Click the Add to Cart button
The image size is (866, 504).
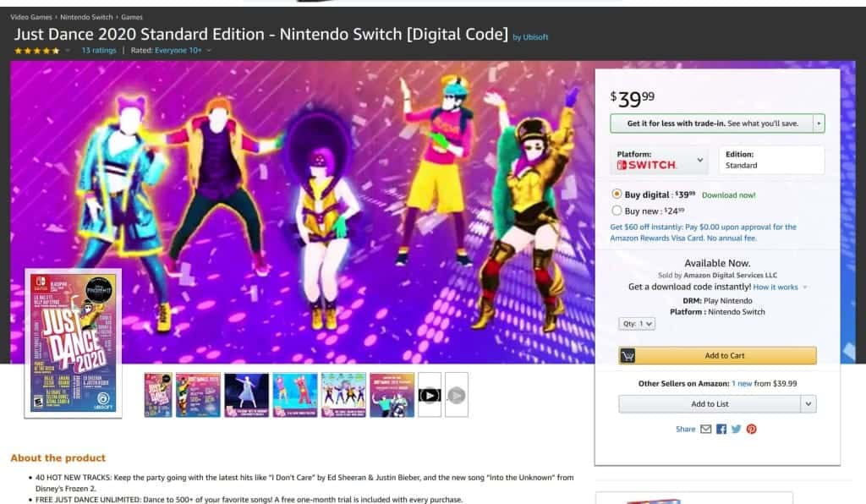tap(723, 356)
